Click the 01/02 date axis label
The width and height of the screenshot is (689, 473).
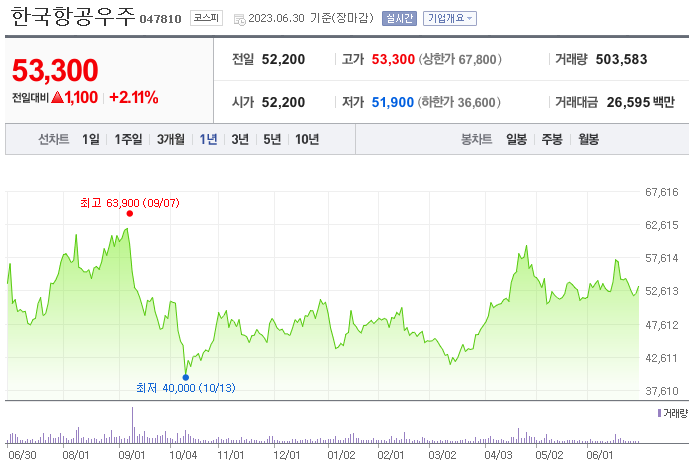point(341,455)
